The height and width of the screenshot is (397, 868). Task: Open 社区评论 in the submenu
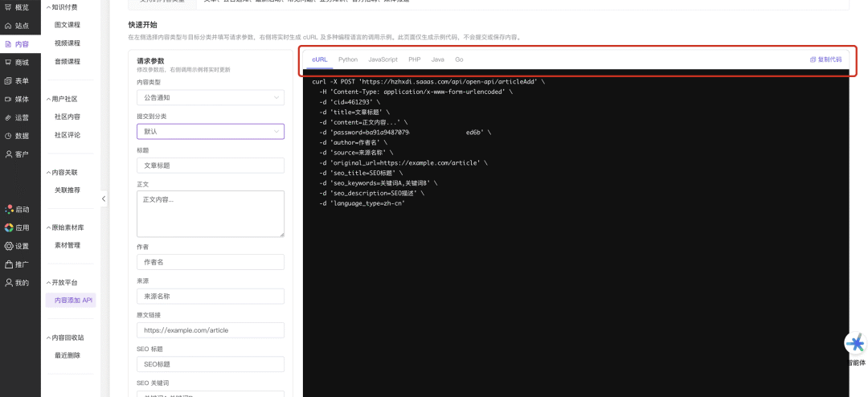pos(68,135)
